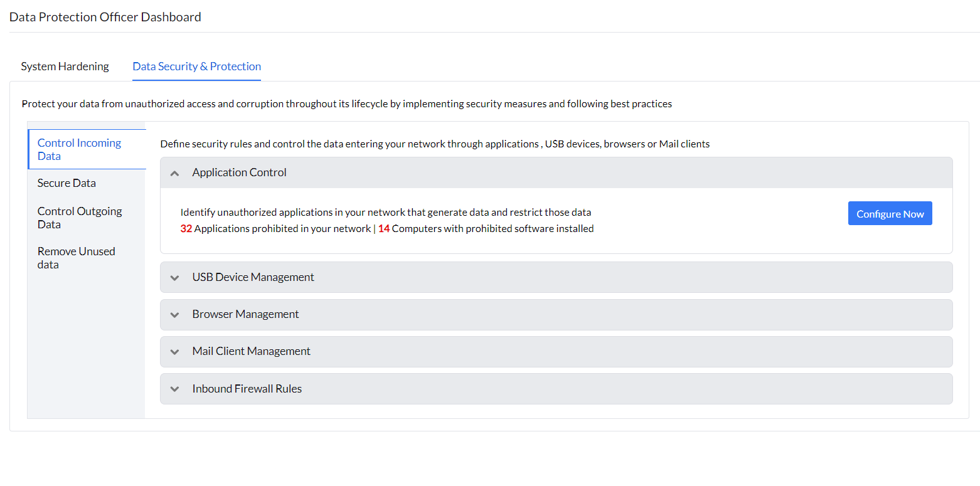980x486 pixels.
Task: Select the Control Outgoing Data category
Action: coord(80,218)
